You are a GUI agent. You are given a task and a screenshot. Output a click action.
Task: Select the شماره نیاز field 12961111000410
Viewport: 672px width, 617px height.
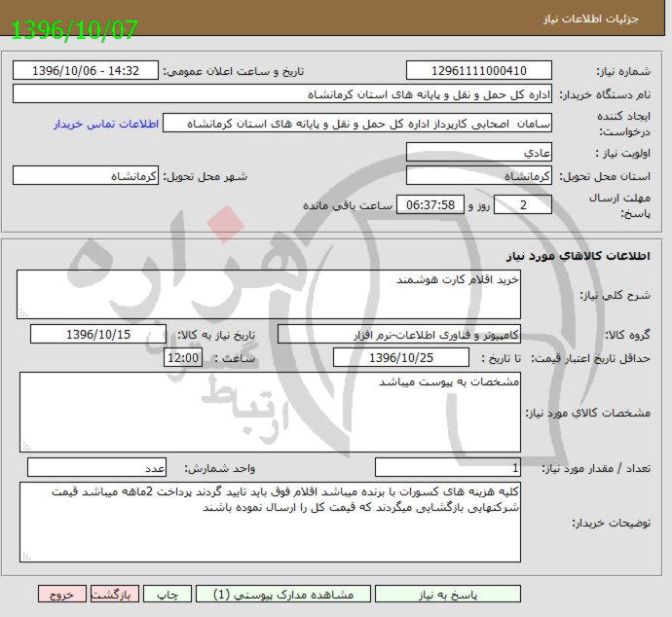479,70
